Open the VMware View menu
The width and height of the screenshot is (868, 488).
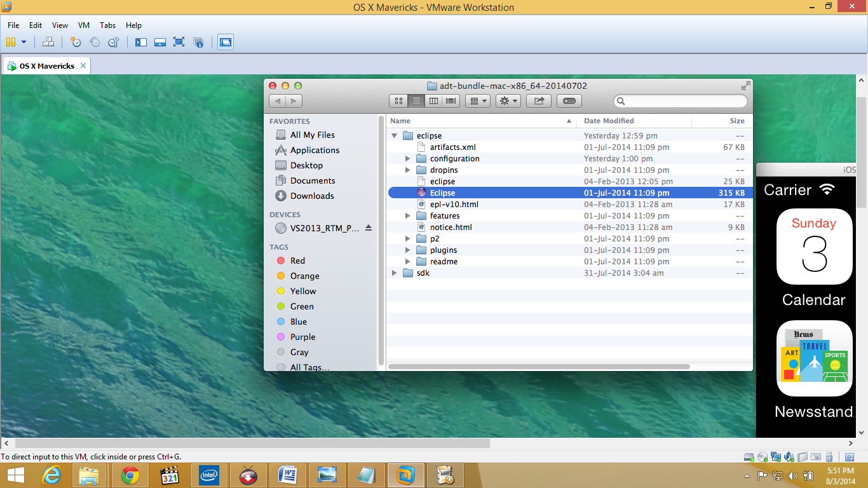click(x=60, y=25)
